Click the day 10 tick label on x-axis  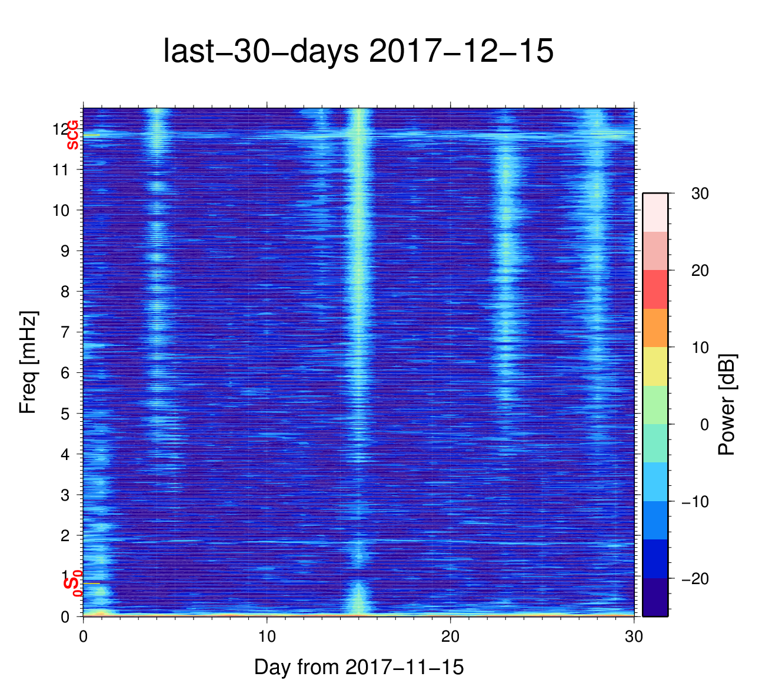267,637
